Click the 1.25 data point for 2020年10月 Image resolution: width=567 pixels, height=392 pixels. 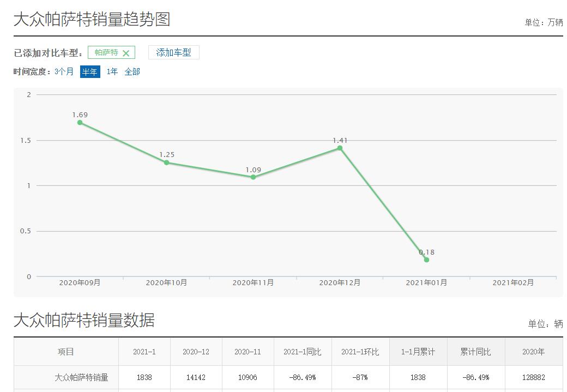coord(166,162)
